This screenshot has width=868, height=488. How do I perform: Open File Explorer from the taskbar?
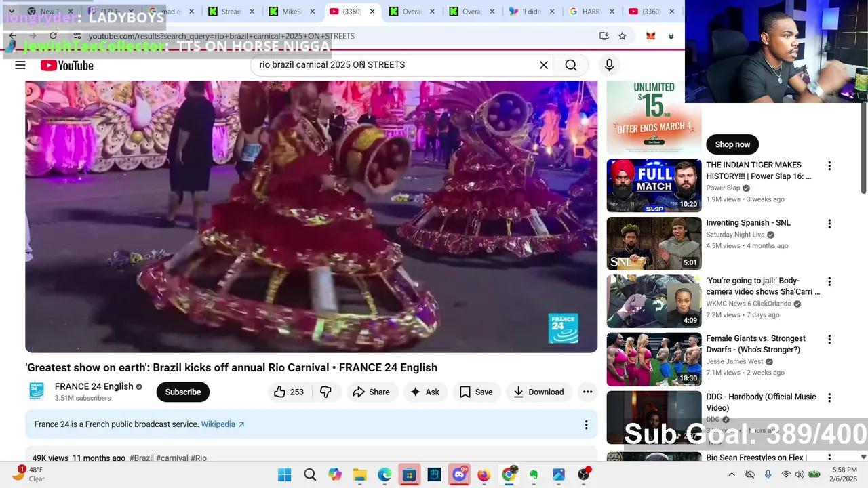coord(359,475)
